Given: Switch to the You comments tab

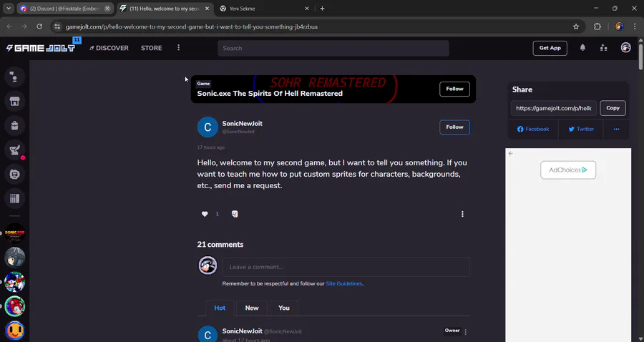Looking at the screenshot, I should [284, 308].
